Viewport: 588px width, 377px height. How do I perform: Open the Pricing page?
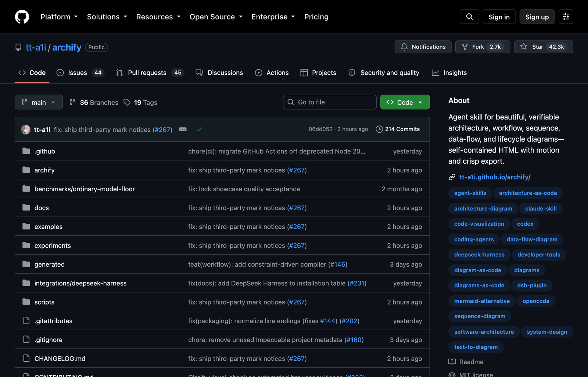(x=316, y=17)
